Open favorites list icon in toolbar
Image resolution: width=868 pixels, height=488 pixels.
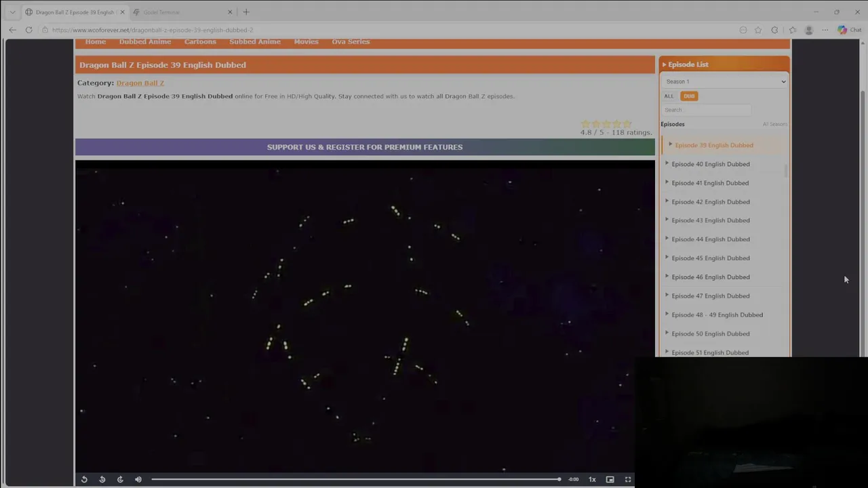coord(792,30)
